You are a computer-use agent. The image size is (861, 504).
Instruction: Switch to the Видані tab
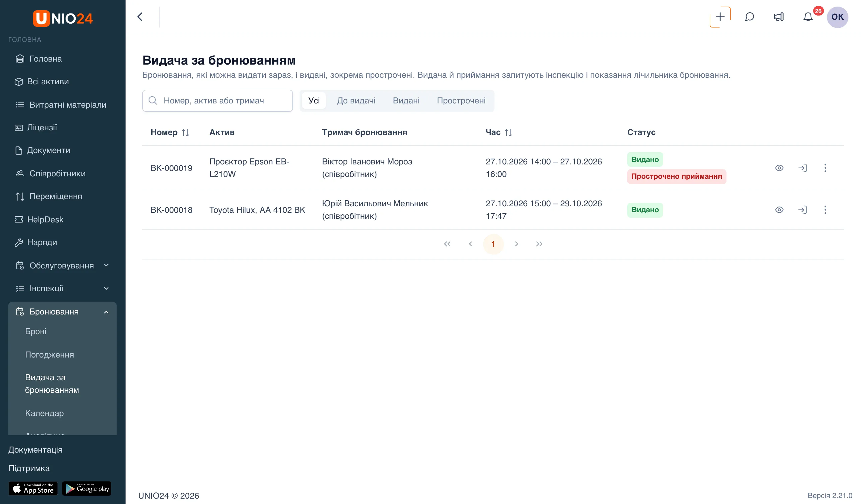tap(406, 100)
